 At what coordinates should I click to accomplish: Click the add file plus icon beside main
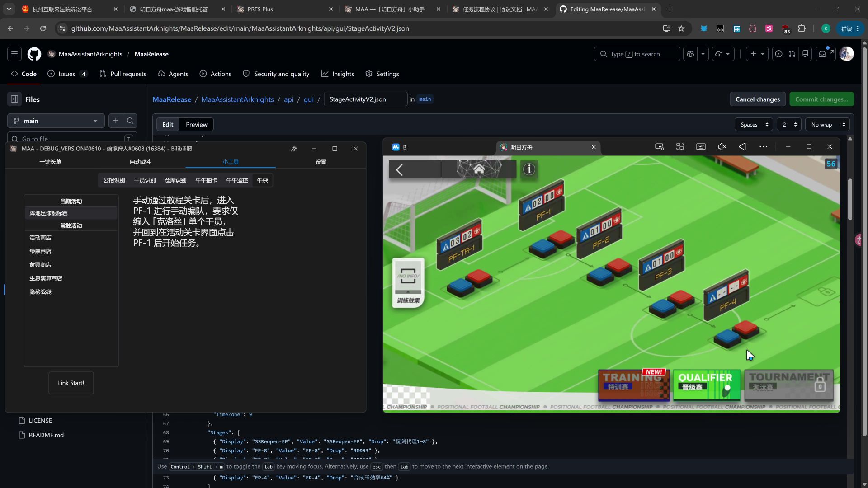pos(116,121)
